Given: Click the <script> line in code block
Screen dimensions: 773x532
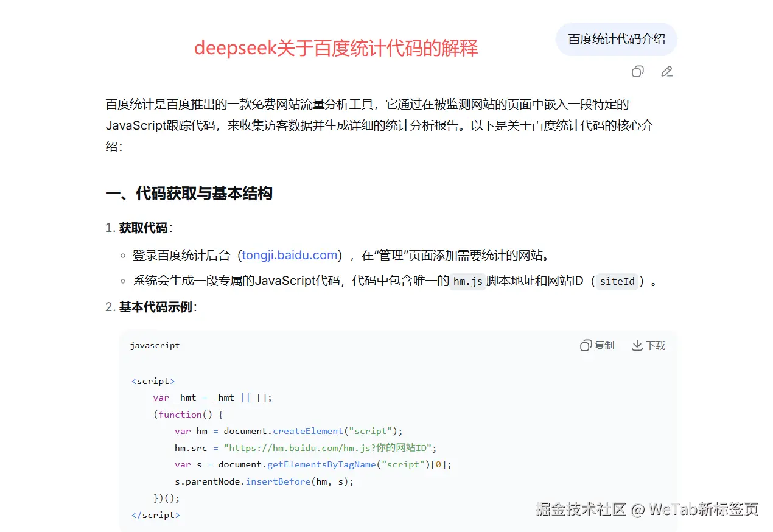Looking at the screenshot, I should (153, 380).
